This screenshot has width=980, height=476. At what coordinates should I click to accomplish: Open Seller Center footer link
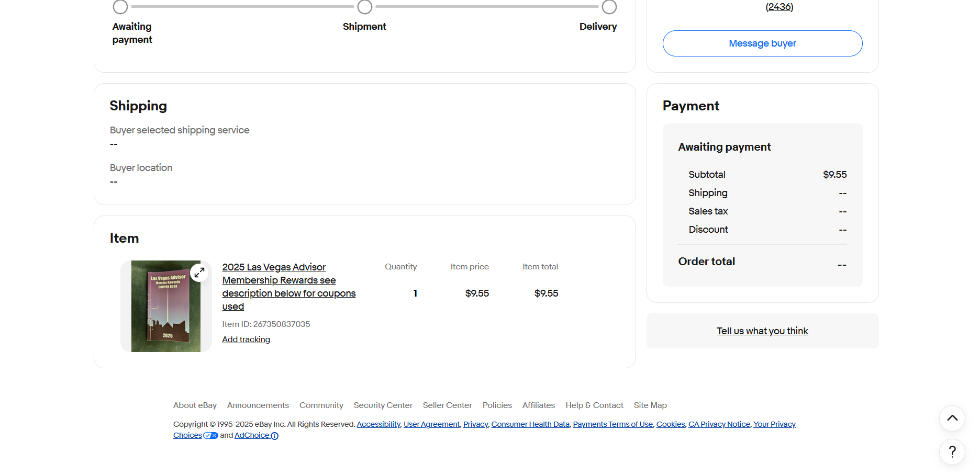(x=448, y=405)
